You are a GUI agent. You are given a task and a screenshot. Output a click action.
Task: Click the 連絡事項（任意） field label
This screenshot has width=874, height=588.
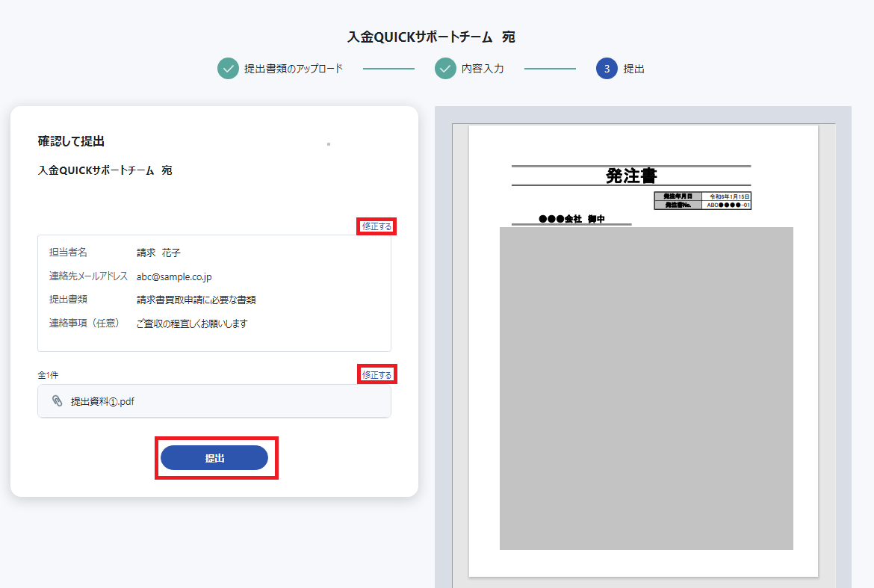point(84,324)
